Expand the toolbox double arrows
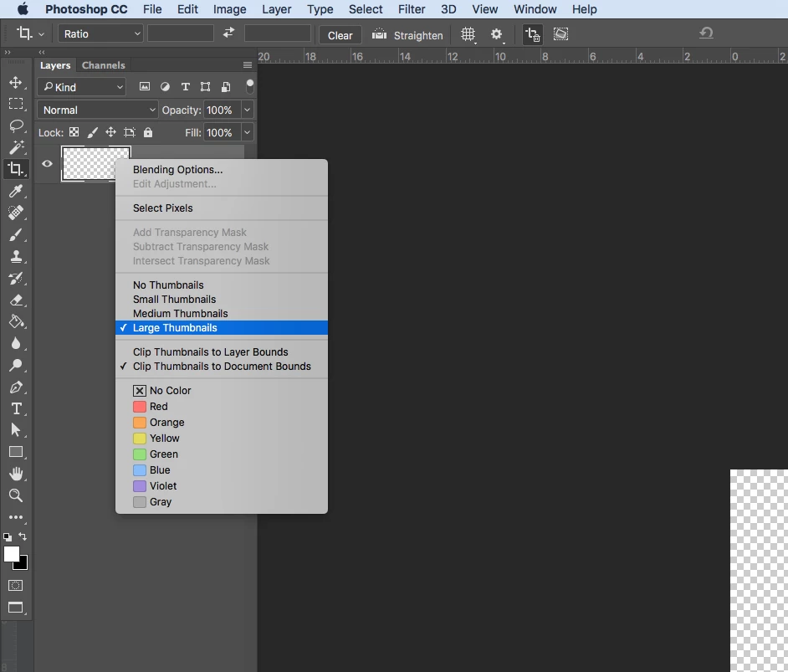 point(7,52)
